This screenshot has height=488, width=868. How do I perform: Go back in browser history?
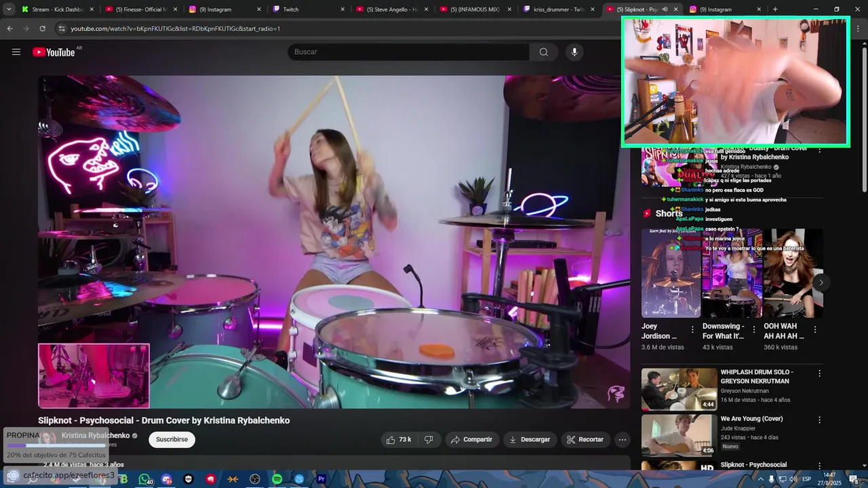coord(9,28)
